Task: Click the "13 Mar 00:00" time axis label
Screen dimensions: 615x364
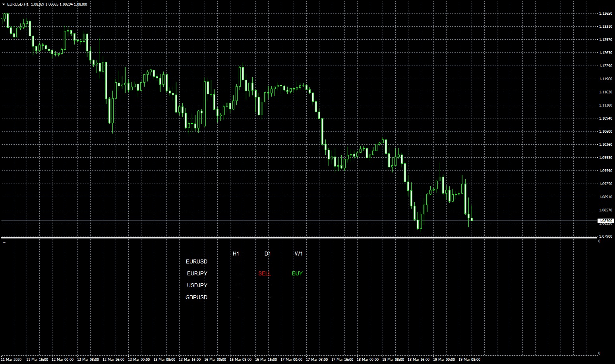Action: click(x=139, y=360)
